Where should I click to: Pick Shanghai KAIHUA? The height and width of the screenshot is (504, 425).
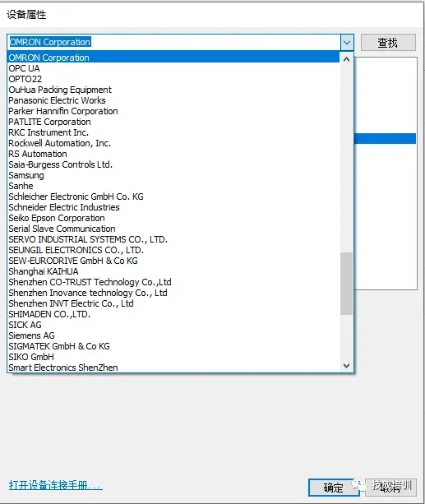[x=173, y=271]
